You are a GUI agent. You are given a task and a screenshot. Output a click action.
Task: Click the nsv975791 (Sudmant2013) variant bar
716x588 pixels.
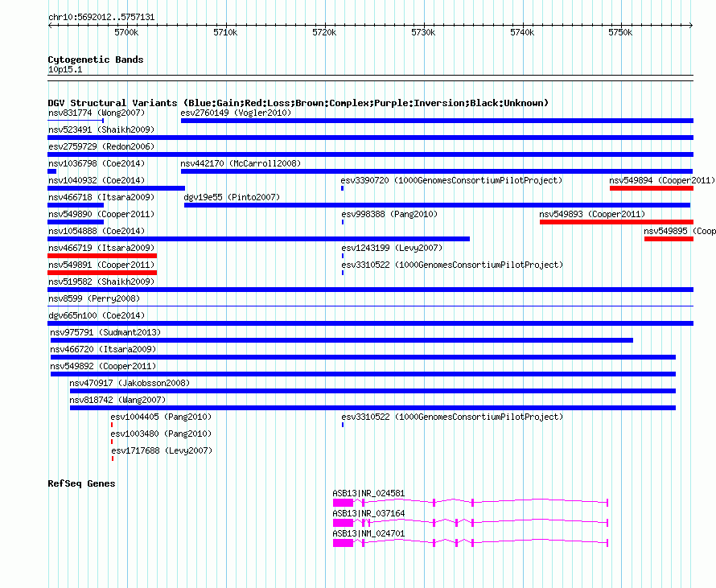click(341, 340)
